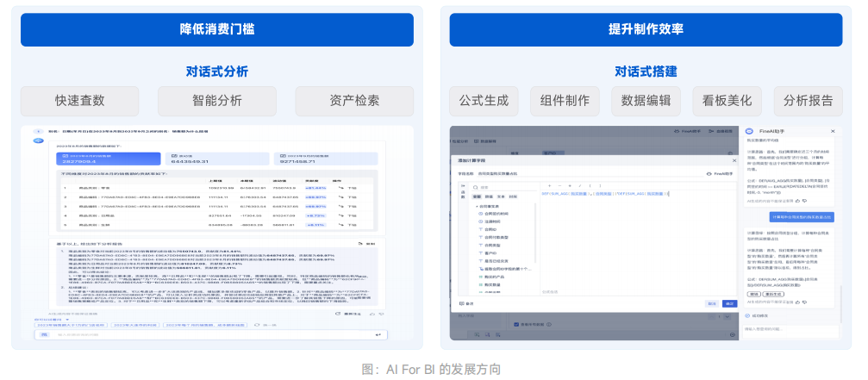Click the send arrow in the left chat input
The height and width of the screenshot is (380, 868).
pos(378,334)
